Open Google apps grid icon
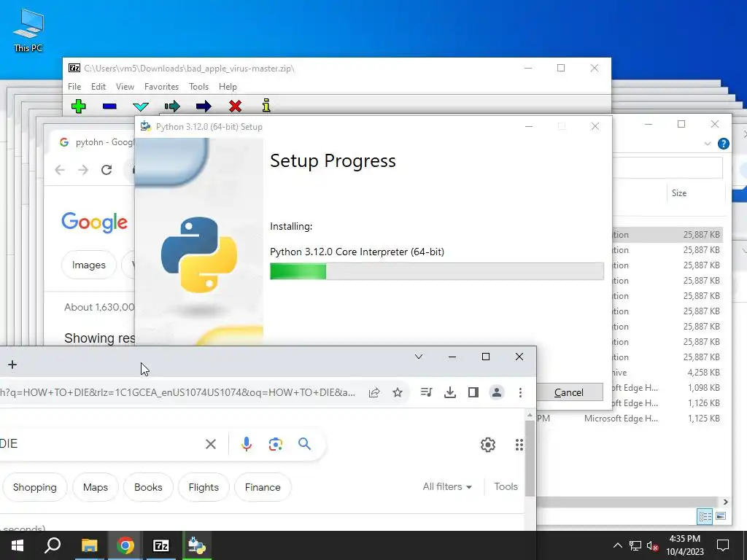 coord(519,445)
